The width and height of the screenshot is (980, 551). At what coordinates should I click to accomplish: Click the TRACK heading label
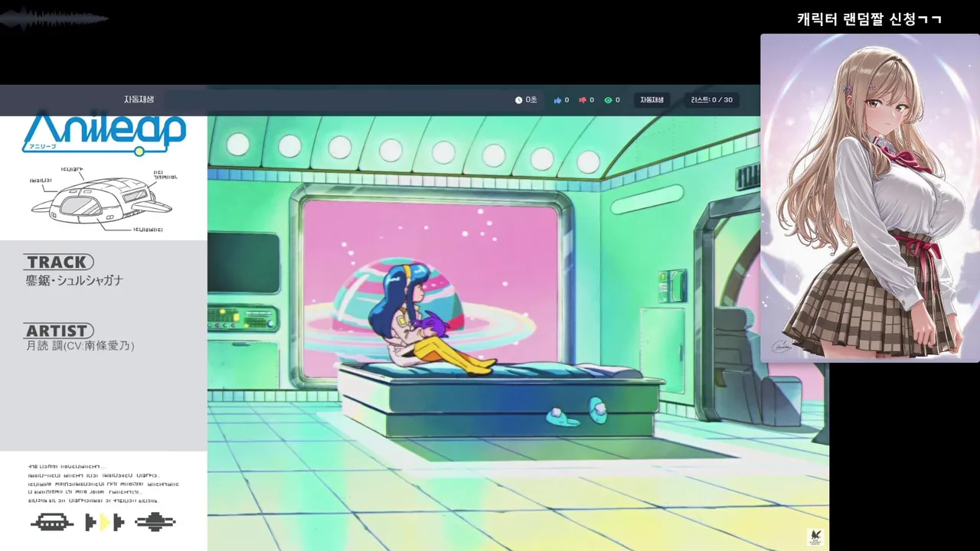pos(58,262)
